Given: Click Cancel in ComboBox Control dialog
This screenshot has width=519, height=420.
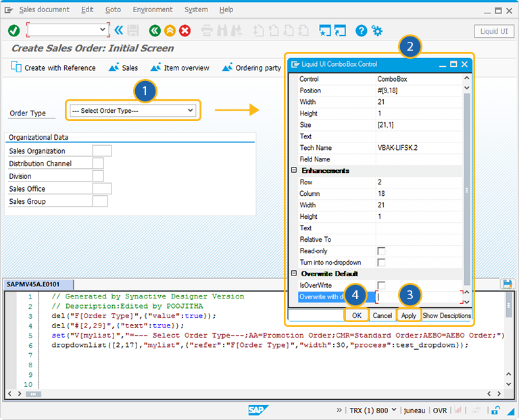Looking at the screenshot, I should [x=382, y=315].
